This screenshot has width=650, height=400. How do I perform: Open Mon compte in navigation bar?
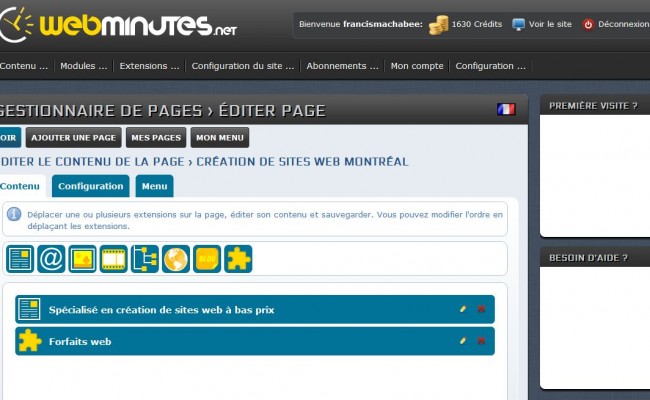point(416,66)
